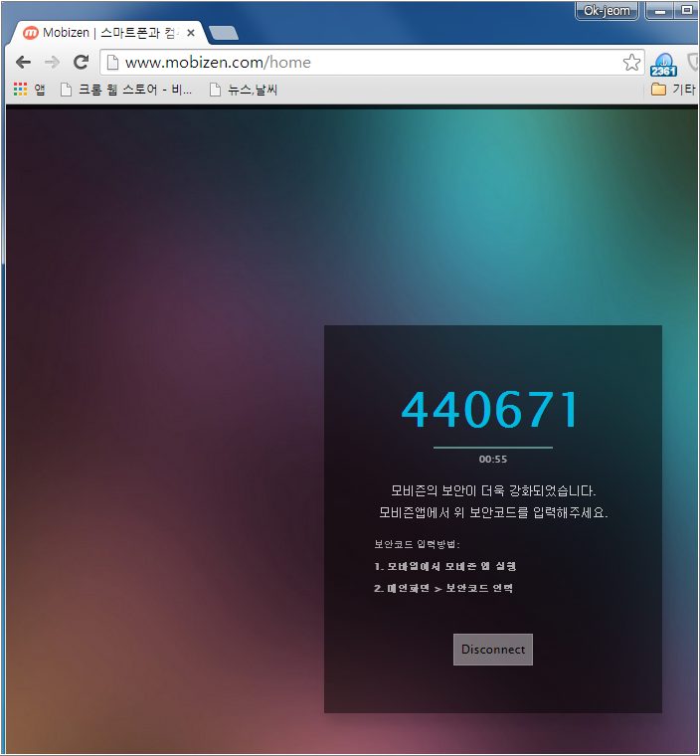Click the text 모비즌앱에서 위 보안코드를 입력해주세요.
The height and width of the screenshot is (756, 700).
pos(493,512)
